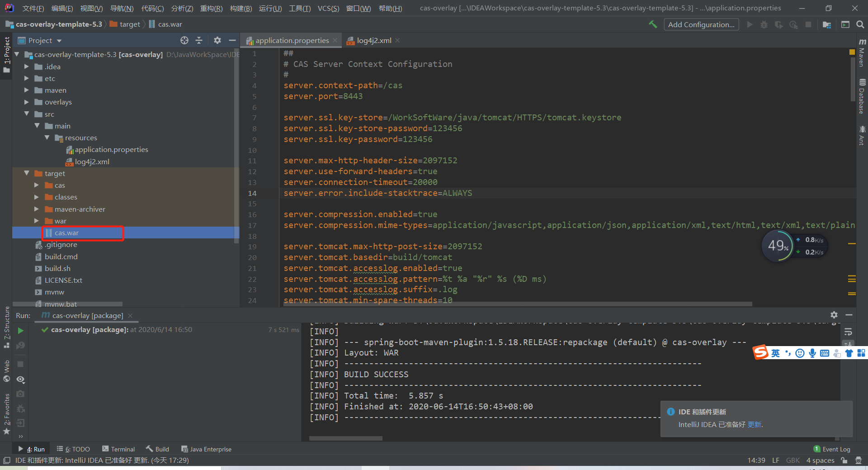Screen dimensions: 868x470
Task: Click the 1: Project sidebar tool button
Action: [6, 54]
